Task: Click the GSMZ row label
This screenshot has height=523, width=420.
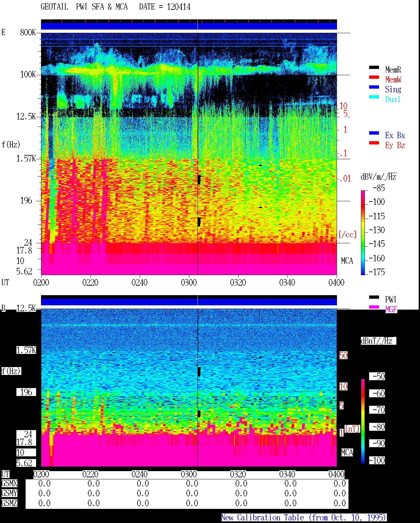Action: [9, 503]
